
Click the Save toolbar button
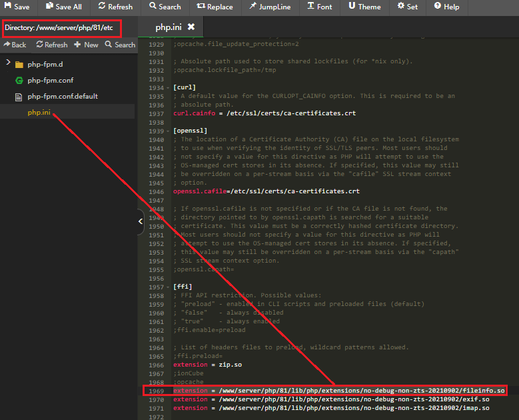17,7
